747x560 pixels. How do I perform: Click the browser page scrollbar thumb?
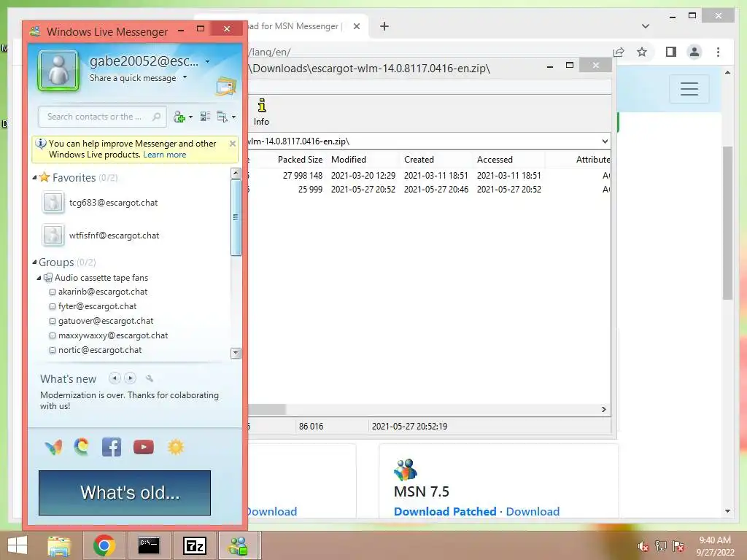pyautogui.click(x=727, y=223)
